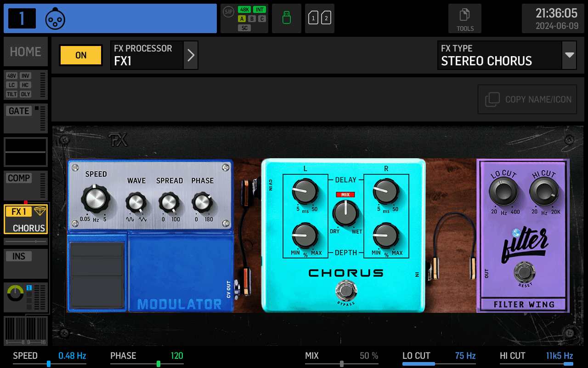
Task: Toggle 48V phantom power
Action: pyautogui.click(x=12, y=76)
